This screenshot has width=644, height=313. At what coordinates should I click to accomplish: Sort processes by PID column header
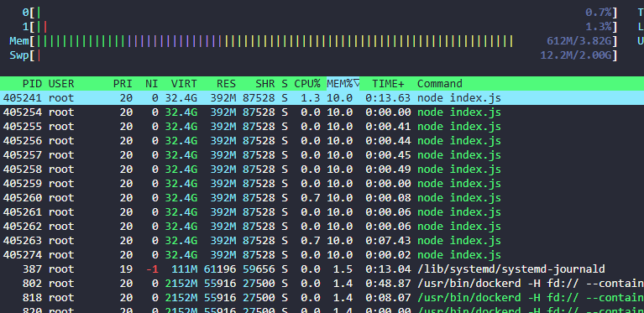[x=32, y=84]
